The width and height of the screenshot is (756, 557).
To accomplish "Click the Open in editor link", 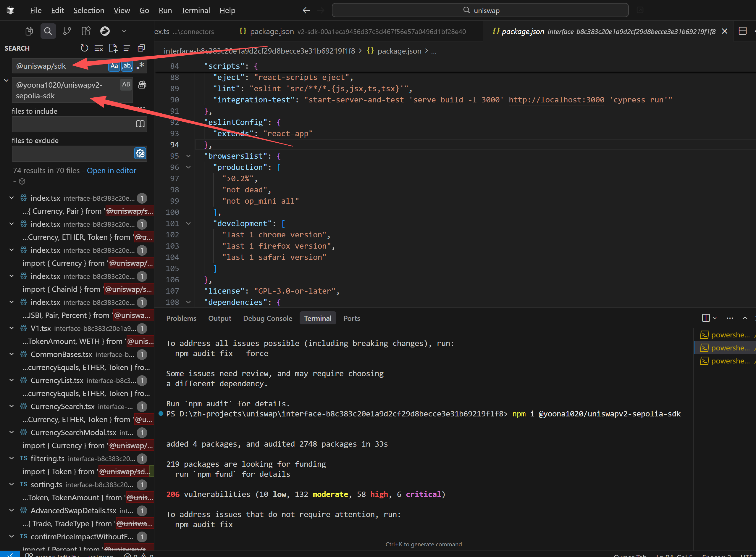I will [112, 170].
